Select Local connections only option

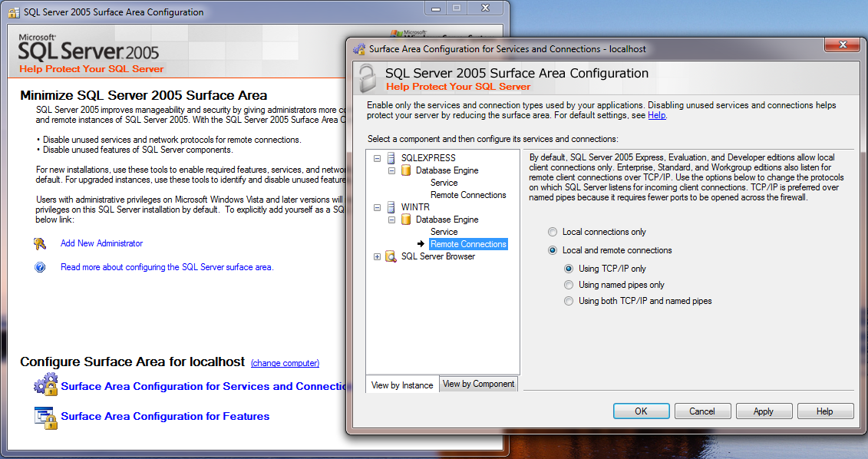[x=553, y=232]
